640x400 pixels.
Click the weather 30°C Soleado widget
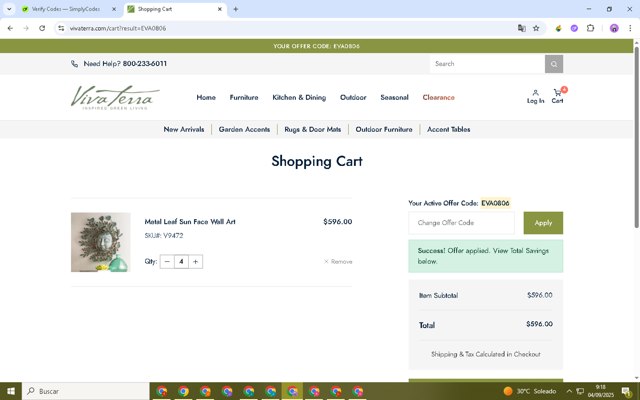coord(530,391)
